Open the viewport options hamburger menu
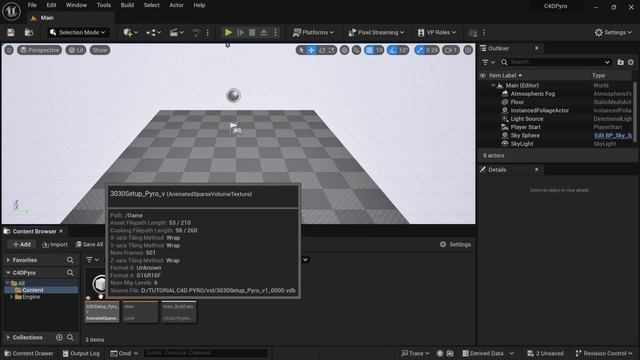The width and height of the screenshot is (640, 360). 9,50
